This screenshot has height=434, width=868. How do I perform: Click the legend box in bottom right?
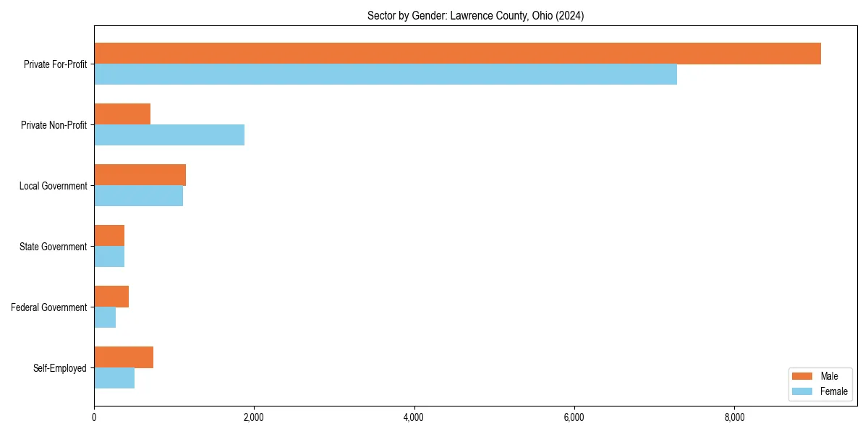(819, 384)
